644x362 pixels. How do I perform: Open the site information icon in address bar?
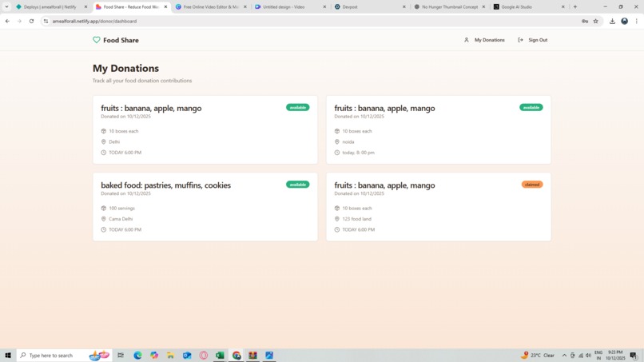pos(46,21)
